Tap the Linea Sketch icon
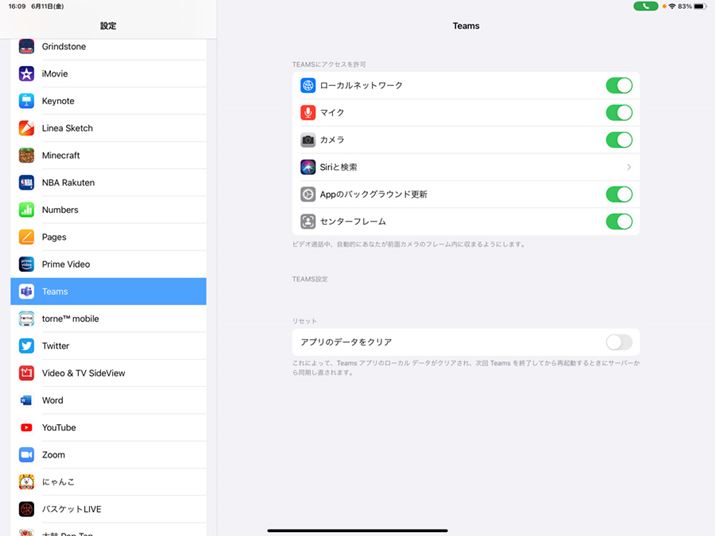715x536 pixels. tap(26, 128)
